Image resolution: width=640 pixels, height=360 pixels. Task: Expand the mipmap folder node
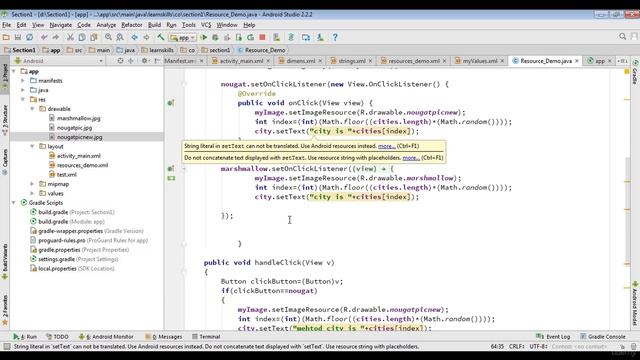32,184
